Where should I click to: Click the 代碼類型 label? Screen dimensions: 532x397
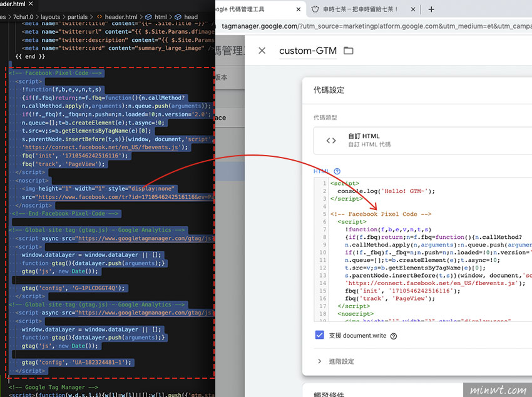325,118
